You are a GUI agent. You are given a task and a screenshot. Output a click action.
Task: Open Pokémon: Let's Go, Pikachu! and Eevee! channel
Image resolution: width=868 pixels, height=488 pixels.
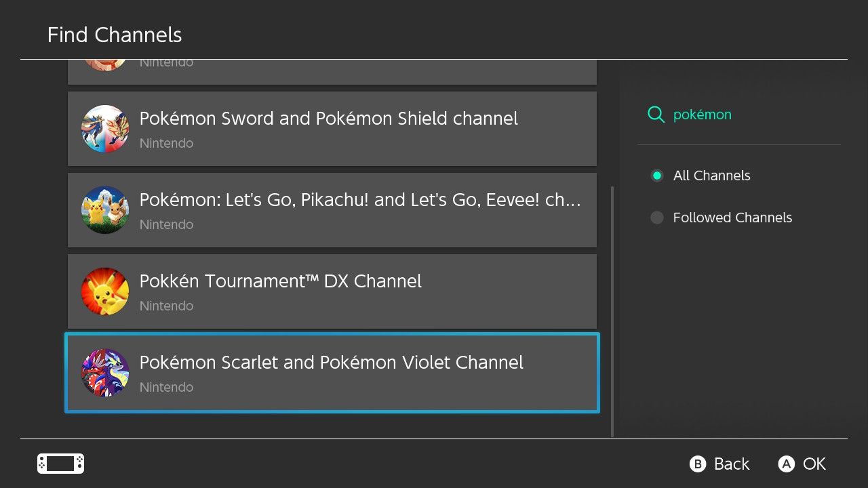point(360,200)
